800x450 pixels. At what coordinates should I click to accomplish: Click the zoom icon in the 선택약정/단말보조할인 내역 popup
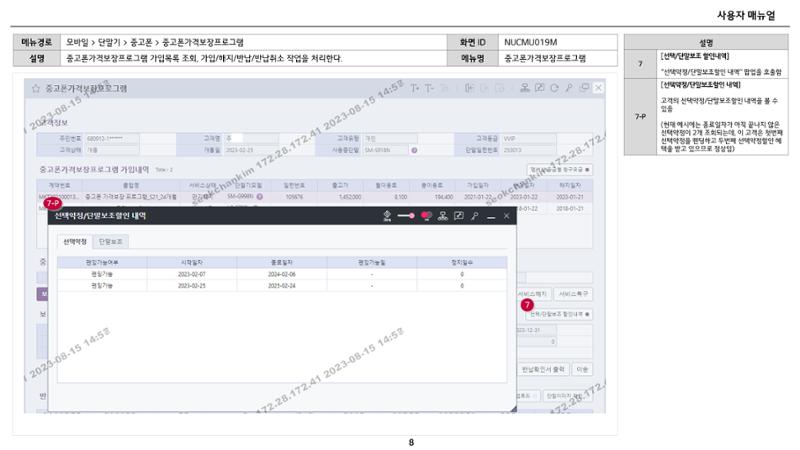click(x=387, y=216)
